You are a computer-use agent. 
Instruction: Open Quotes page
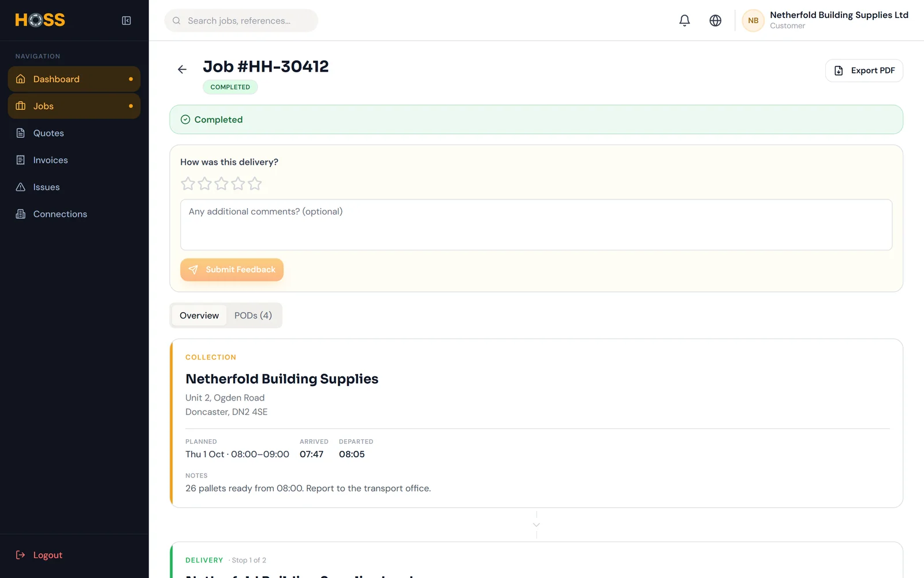pyautogui.click(x=74, y=133)
